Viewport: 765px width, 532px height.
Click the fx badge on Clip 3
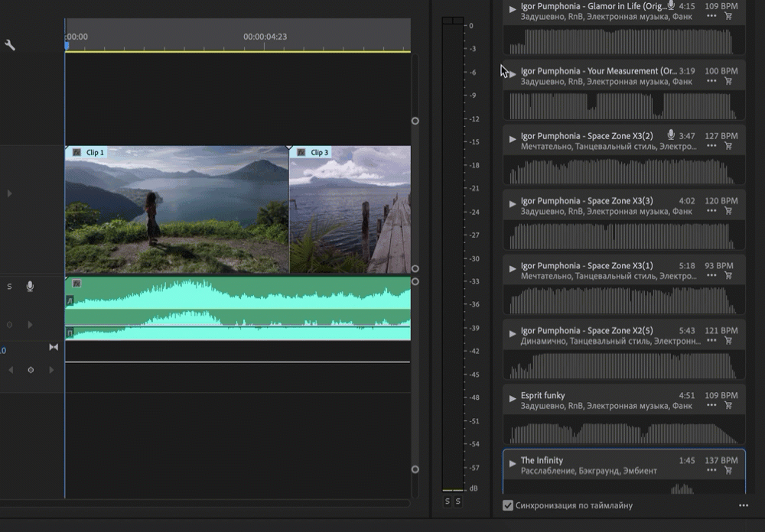click(x=301, y=153)
